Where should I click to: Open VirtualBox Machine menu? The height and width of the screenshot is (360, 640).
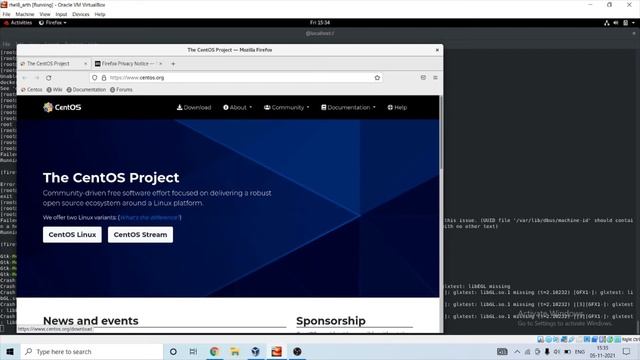point(25,14)
